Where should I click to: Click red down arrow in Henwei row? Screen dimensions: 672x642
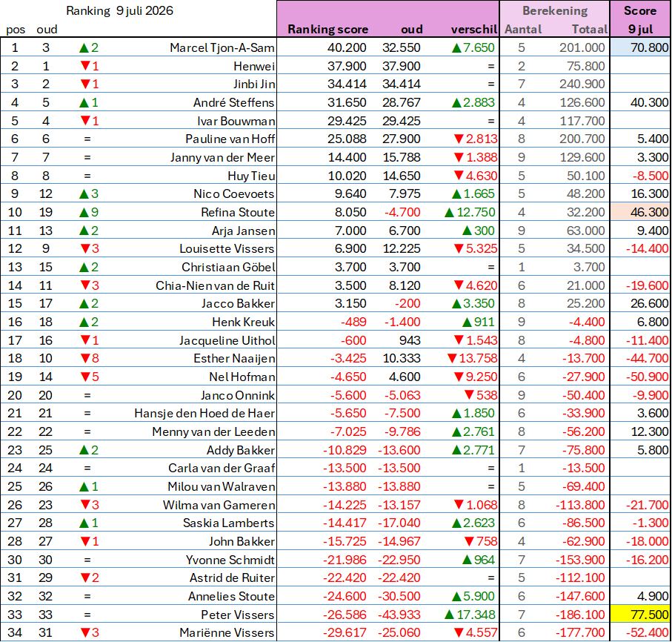86,66
